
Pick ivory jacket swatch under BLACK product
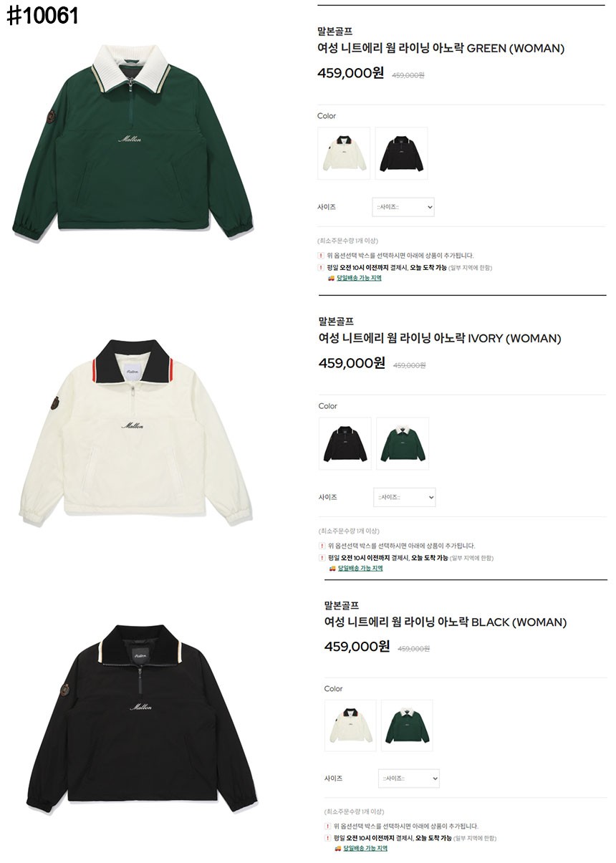tap(350, 725)
